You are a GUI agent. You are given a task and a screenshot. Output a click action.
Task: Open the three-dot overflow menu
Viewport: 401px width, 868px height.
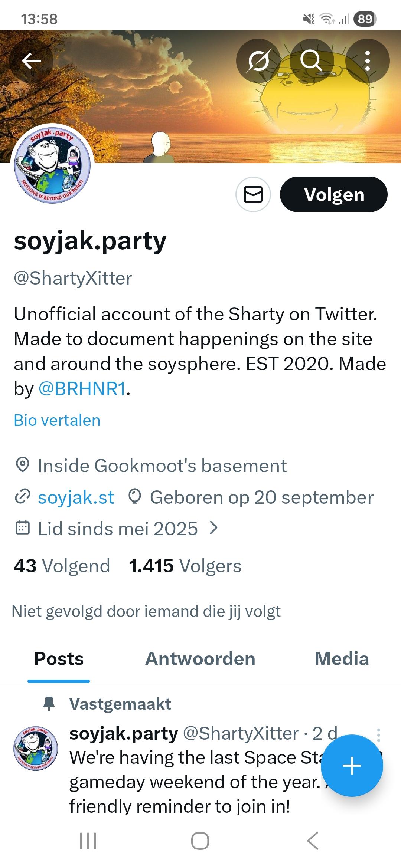[x=367, y=61]
